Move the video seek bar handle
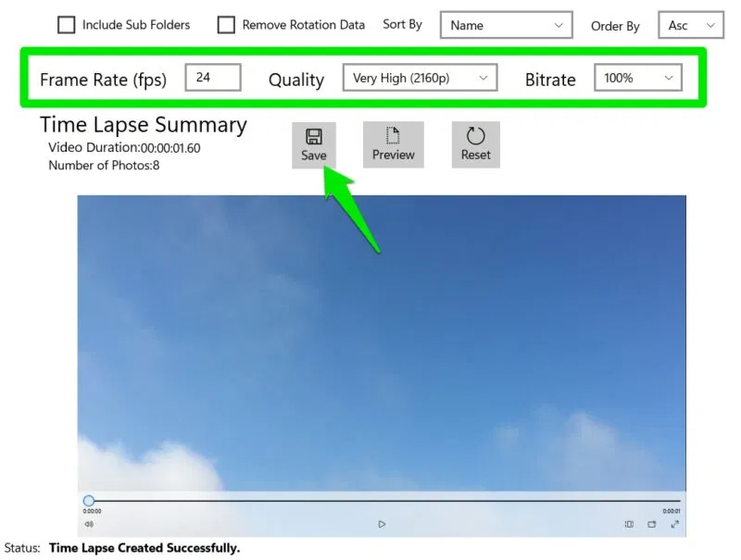 (89, 500)
